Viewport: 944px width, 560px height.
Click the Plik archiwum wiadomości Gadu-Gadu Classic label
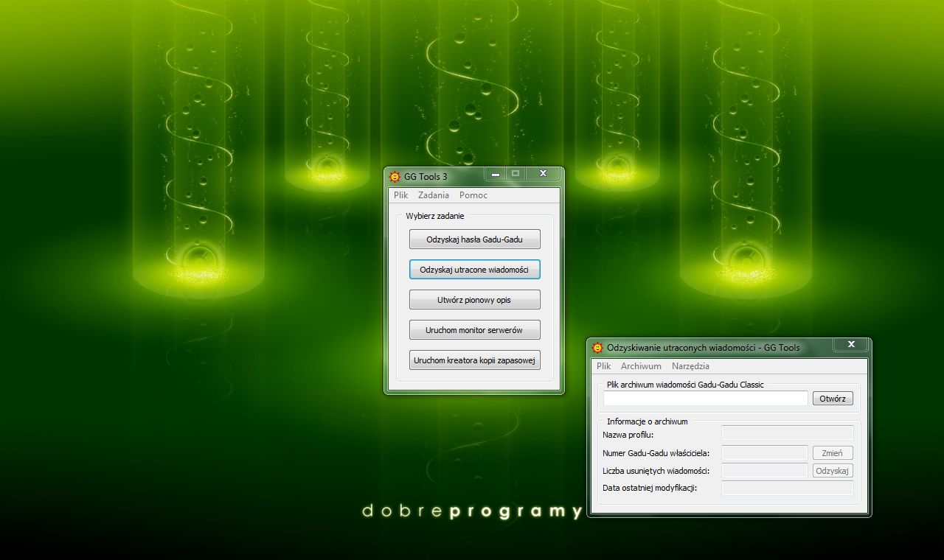click(x=685, y=385)
